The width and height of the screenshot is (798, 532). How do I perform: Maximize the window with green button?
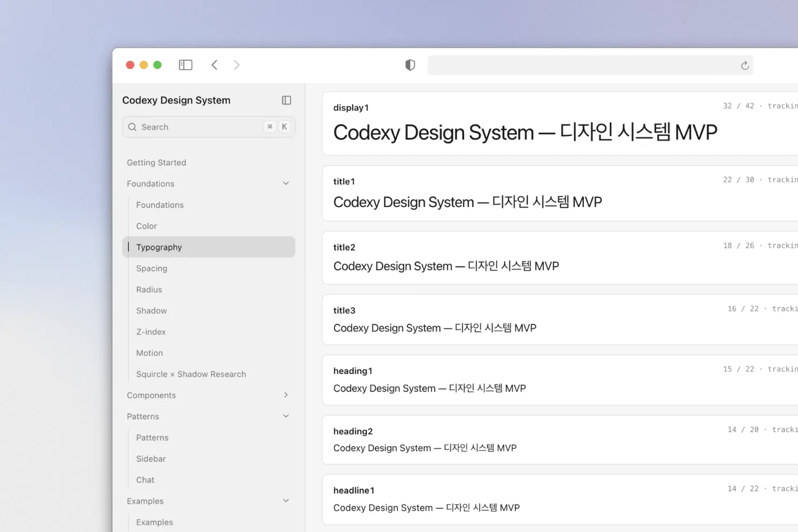tap(157, 65)
